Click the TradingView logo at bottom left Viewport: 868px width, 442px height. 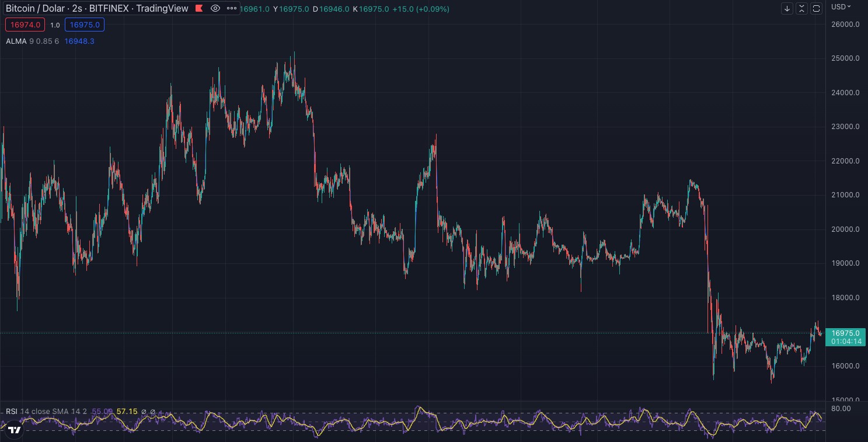15,430
